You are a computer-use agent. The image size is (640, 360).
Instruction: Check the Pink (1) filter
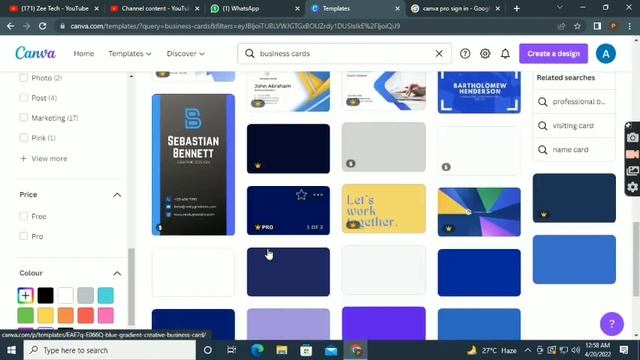tap(24, 138)
